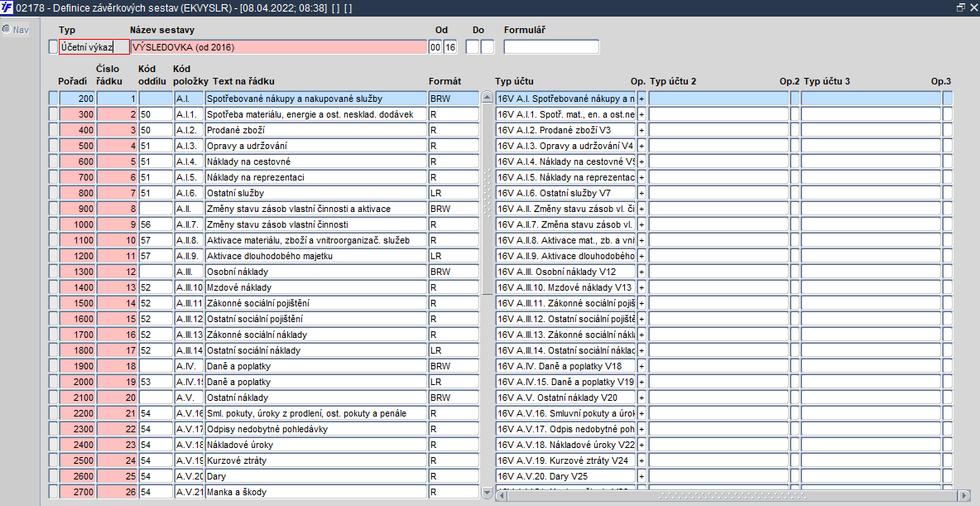The width and height of the screenshot is (980, 506).
Task: Click the vertical scrollbar thumb of the table
Action: point(488,199)
